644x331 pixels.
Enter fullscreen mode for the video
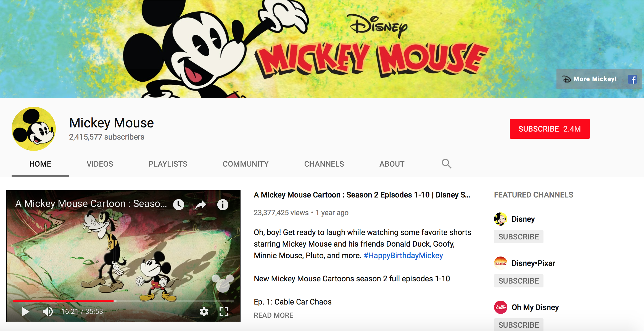[224, 312]
